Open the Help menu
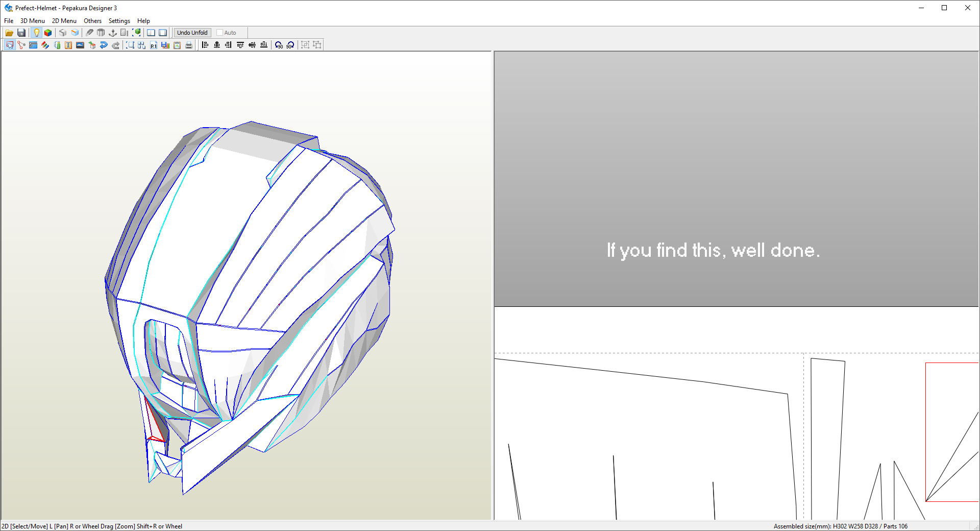The image size is (980, 531). 144,21
